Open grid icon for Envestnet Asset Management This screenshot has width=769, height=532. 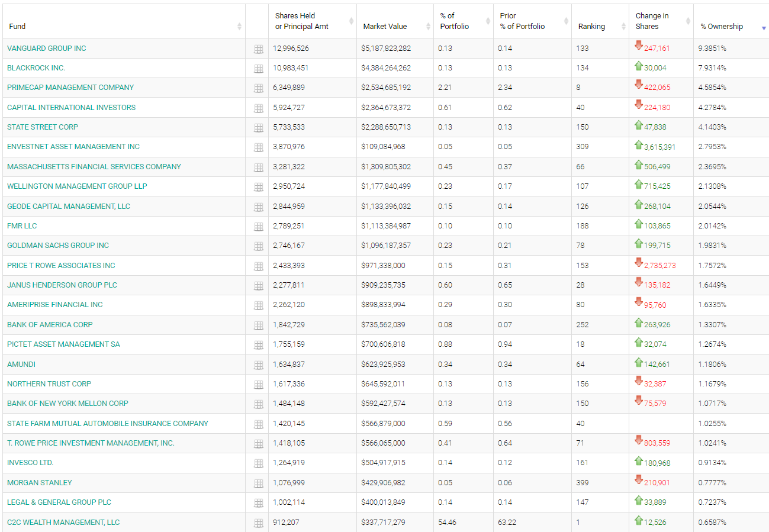pos(258,147)
